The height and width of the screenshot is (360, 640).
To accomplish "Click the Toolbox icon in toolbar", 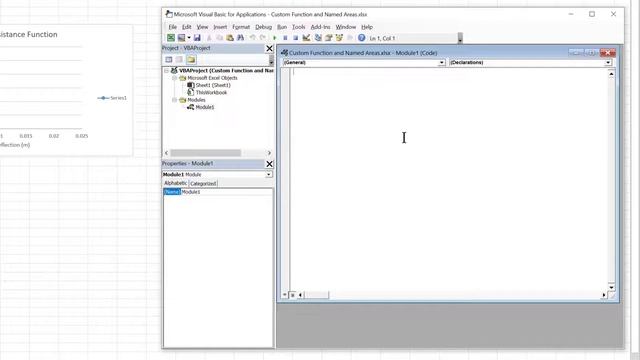I will pyautogui.click(x=350, y=38).
